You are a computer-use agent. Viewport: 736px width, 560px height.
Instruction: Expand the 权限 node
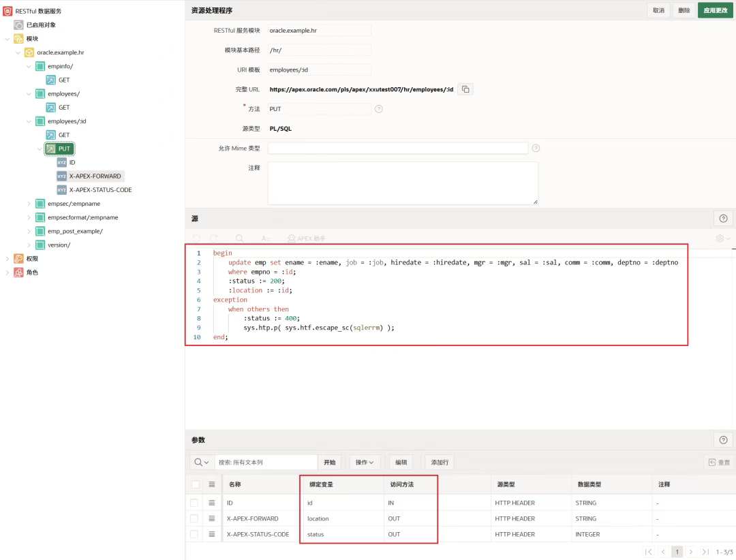pos(7,259)
